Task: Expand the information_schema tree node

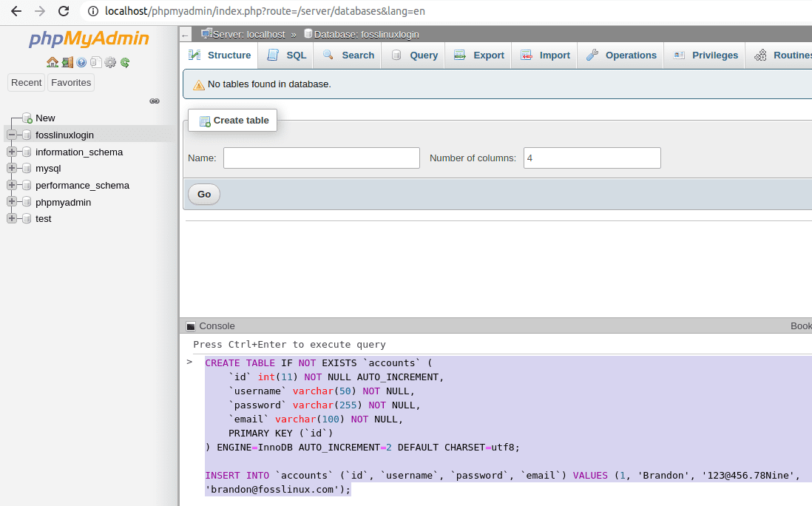Action: 11,152
